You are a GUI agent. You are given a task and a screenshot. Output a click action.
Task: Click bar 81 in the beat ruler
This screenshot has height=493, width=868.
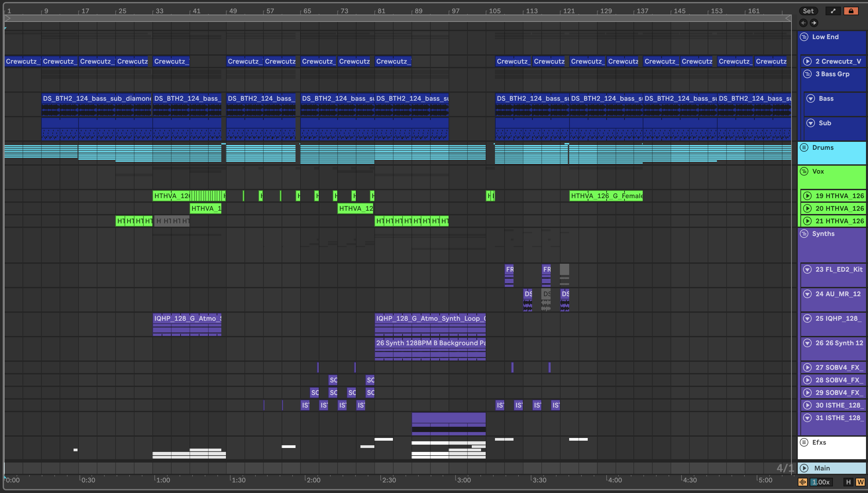pos(381,11)
